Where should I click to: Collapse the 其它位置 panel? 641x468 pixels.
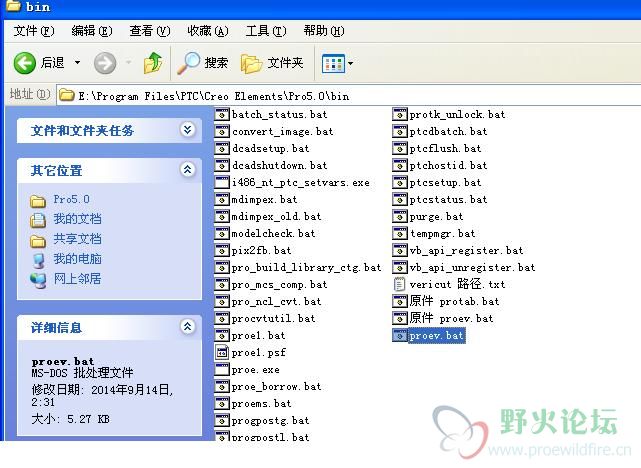coord(188,170)
